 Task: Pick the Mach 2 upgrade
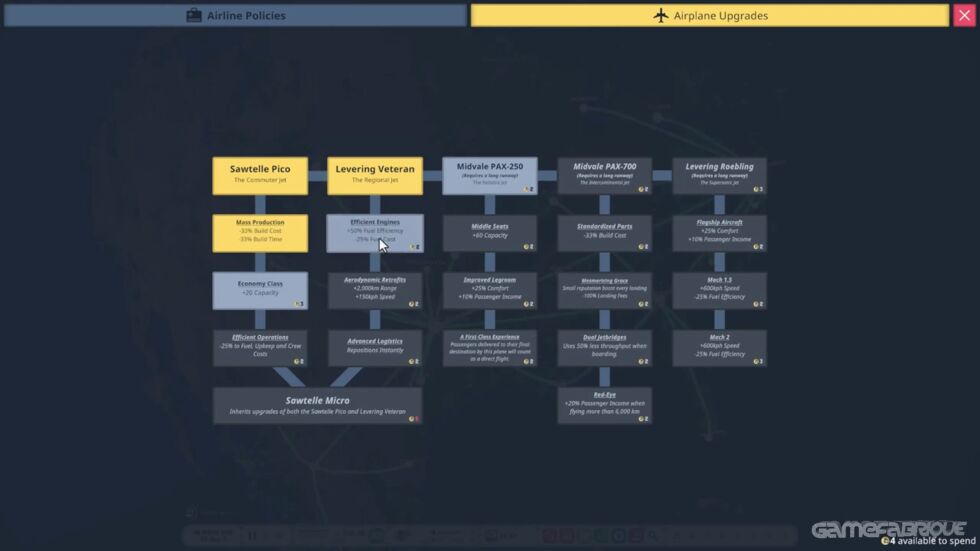click(x=719, y=348)
